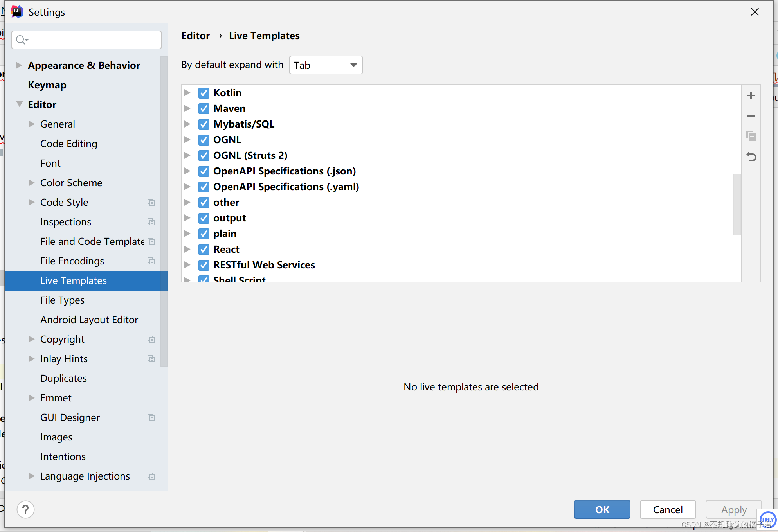Toggle the 'other' group checkbox

click(x=204, y=202)
